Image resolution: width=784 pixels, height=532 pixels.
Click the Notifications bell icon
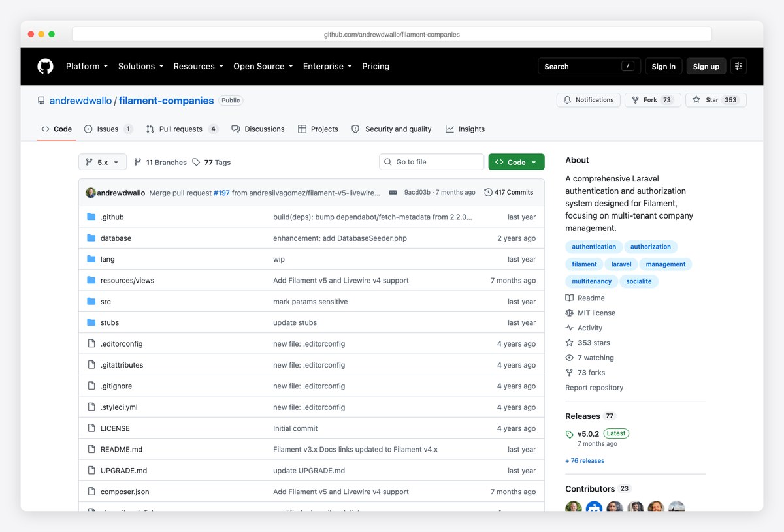tap(568, 100)
